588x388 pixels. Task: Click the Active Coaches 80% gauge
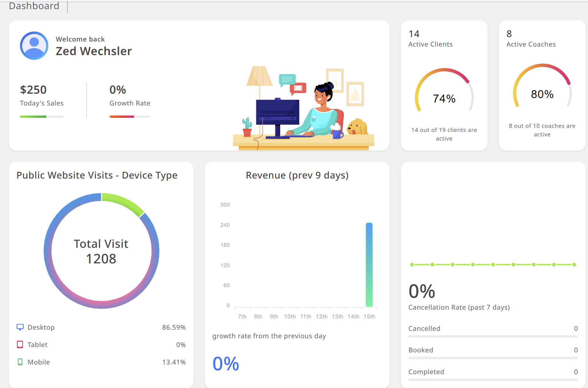pos(542,94)
